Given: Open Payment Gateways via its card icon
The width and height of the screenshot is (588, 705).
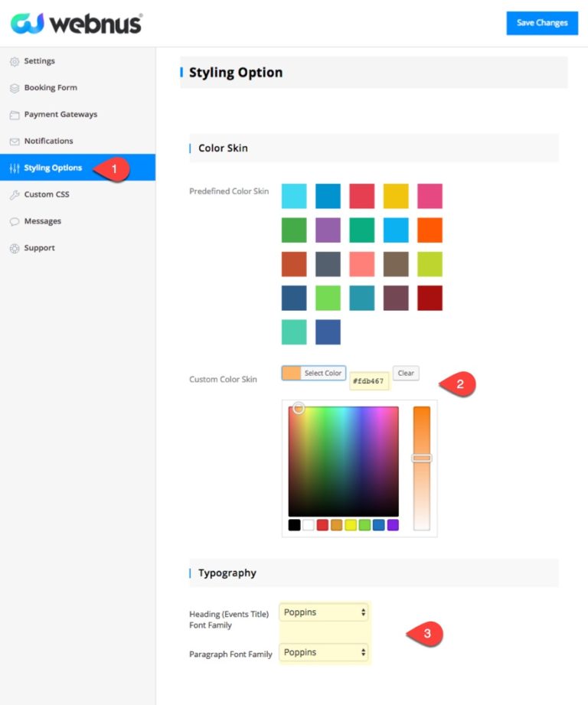Looking at the screenshot, I should tap(15, 114).
